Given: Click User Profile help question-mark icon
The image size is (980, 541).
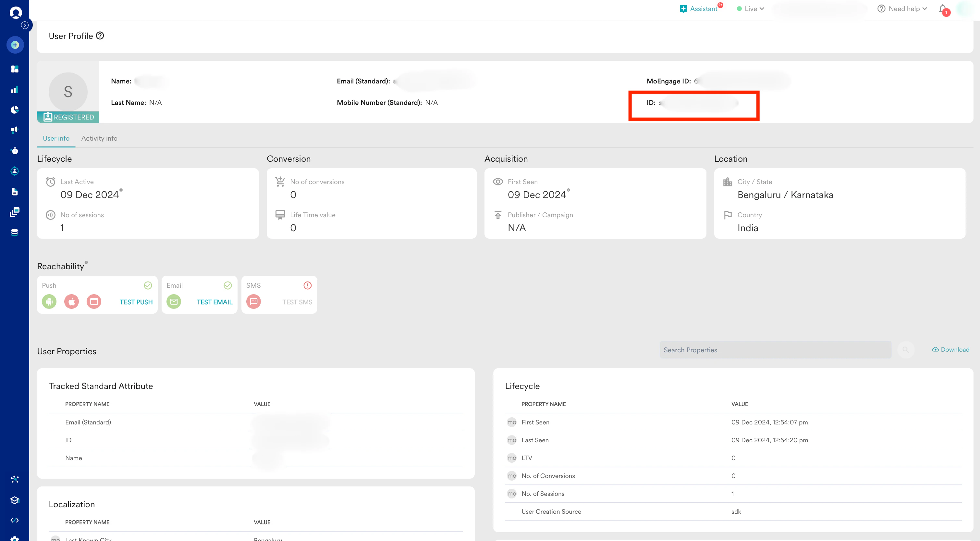Looking at the screenshot, I should 100,36.
